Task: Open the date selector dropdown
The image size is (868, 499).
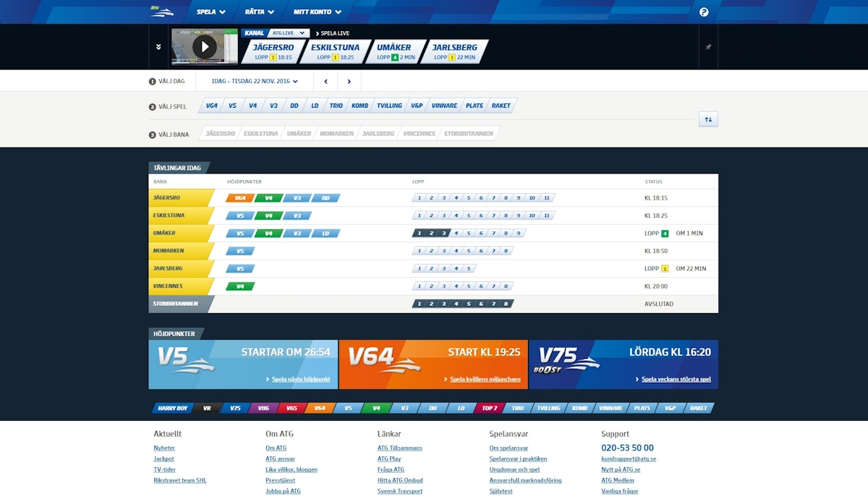Action: (255, 82)
